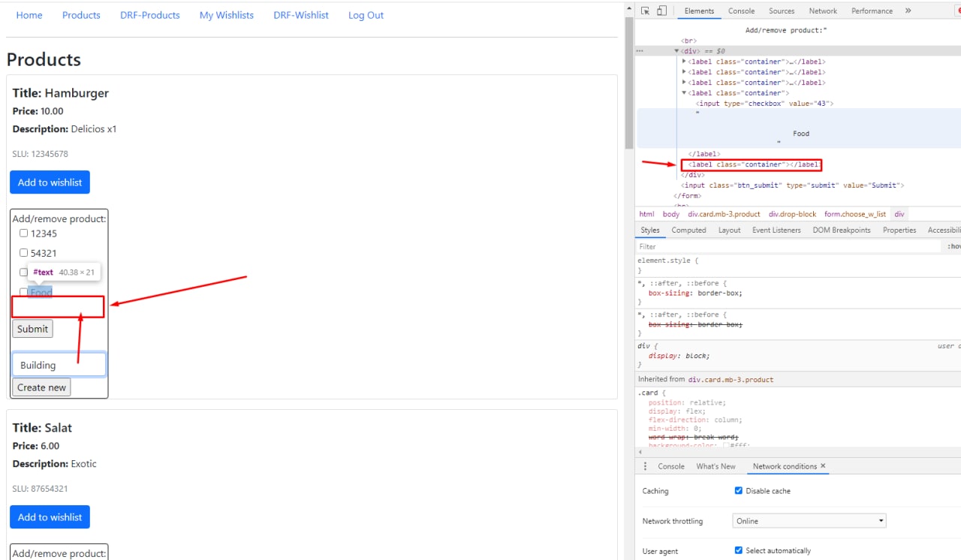
Task: Switch to the drawer Console tab
Action: pos(671,466)
